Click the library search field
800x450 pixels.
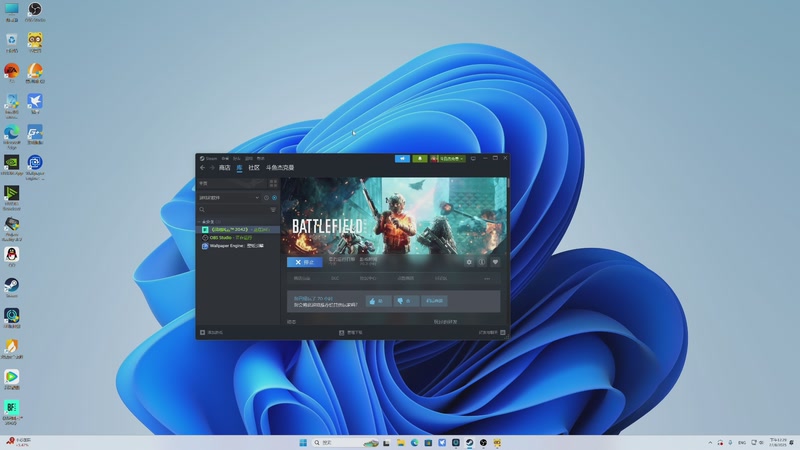click(x=232, y=210)
